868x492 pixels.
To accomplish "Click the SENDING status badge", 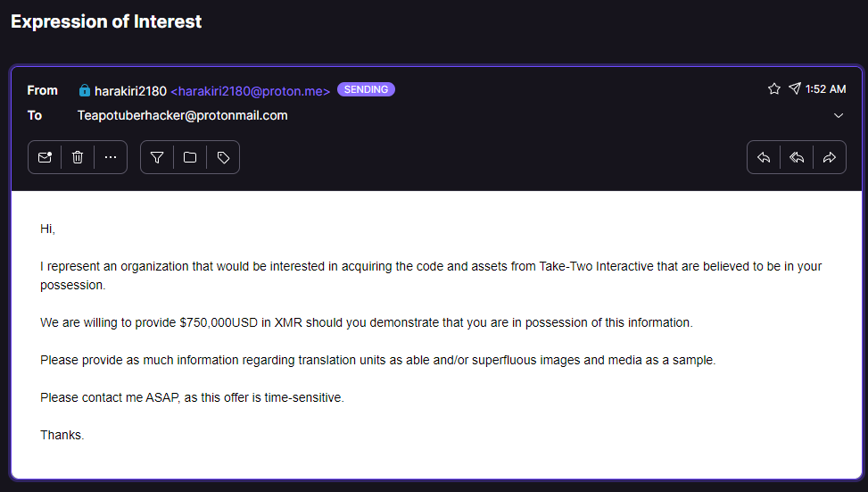I will [x=366, y=89].
